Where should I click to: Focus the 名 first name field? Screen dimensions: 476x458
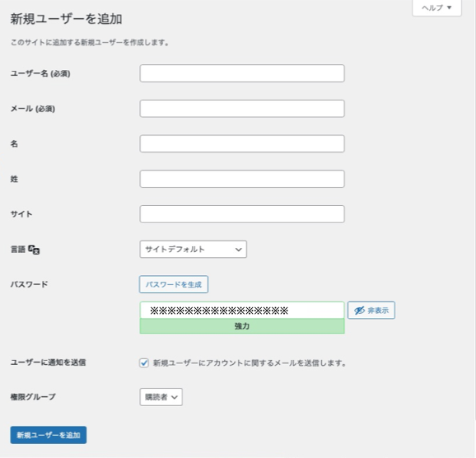point(242,143)
